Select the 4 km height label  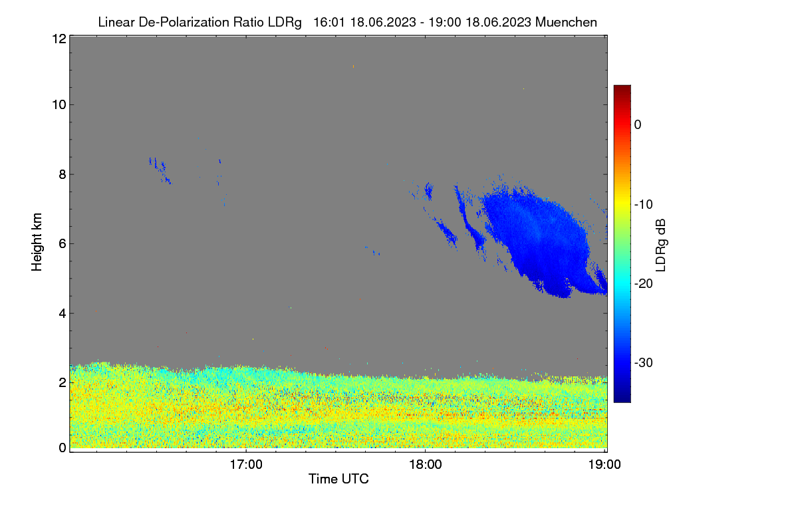tap(63, 313)
